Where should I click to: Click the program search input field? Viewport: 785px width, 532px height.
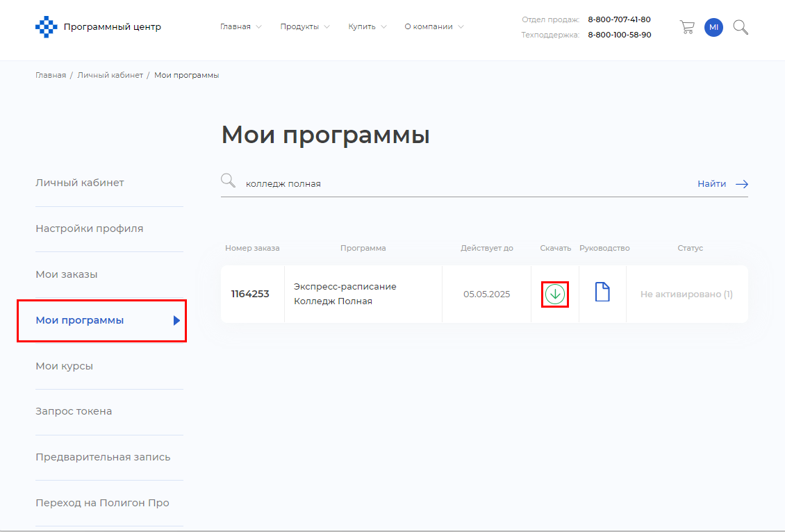(458, 184)
